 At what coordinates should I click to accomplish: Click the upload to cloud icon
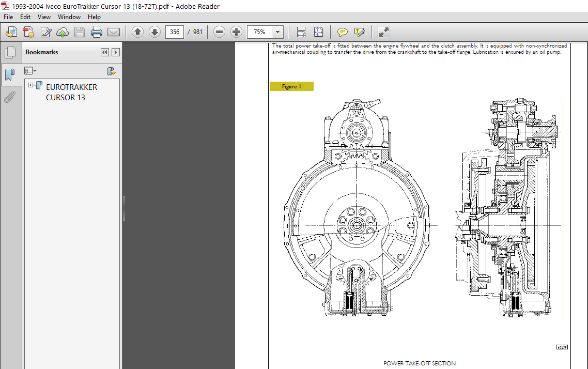(63, 32)
